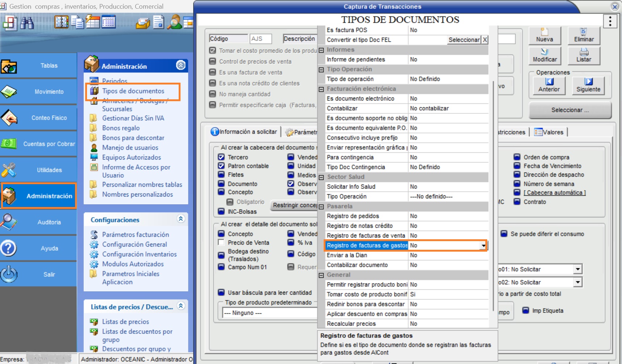This screenshot has height=364, width=622.
Task: Click the user search magnifier toolbar icon
Action: click(x=174, y=22)
